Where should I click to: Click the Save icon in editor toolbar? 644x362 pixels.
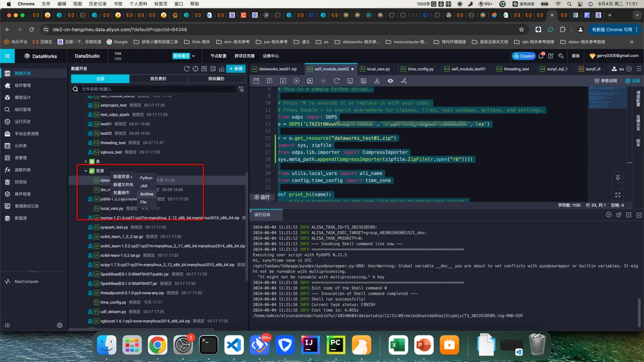pyautogui.click(x=256, y=81)
